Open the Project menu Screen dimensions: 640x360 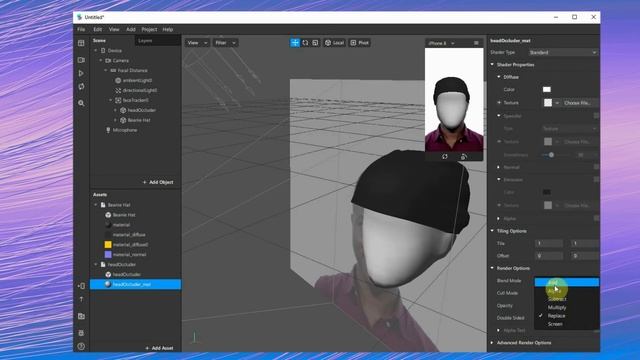point(149,29)
